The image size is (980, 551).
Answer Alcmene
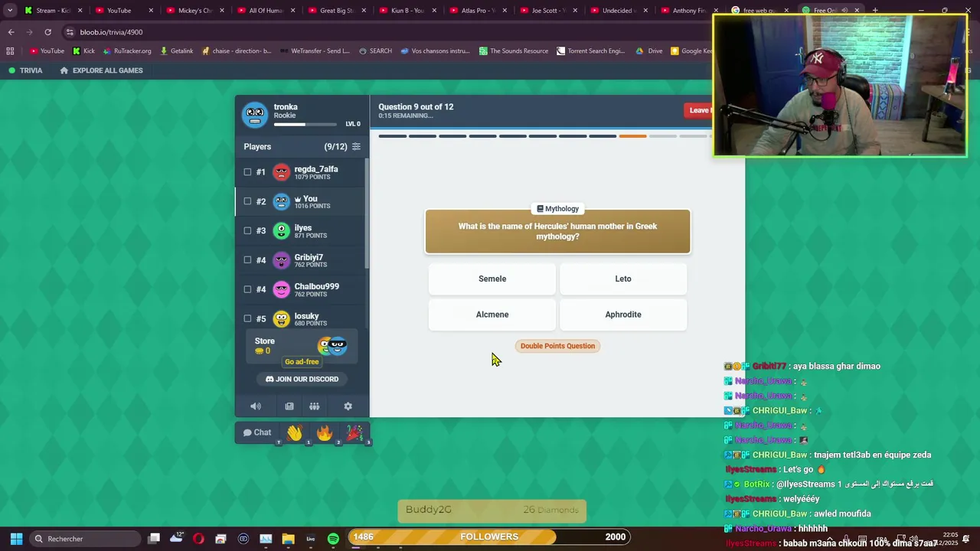point(492,315)
